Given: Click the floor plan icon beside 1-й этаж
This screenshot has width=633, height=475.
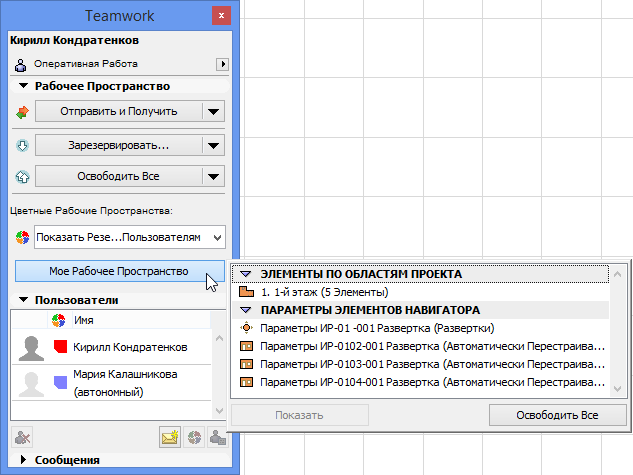Looking at the screenshot, I should 246,292.
